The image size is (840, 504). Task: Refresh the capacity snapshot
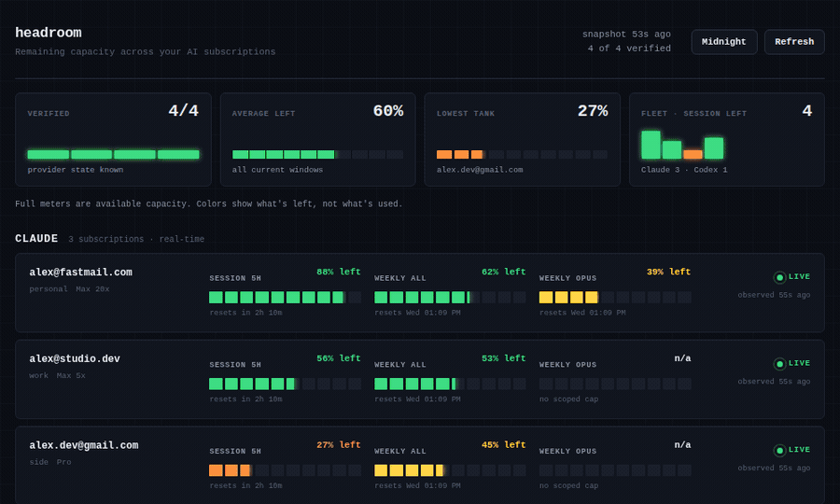794,42
